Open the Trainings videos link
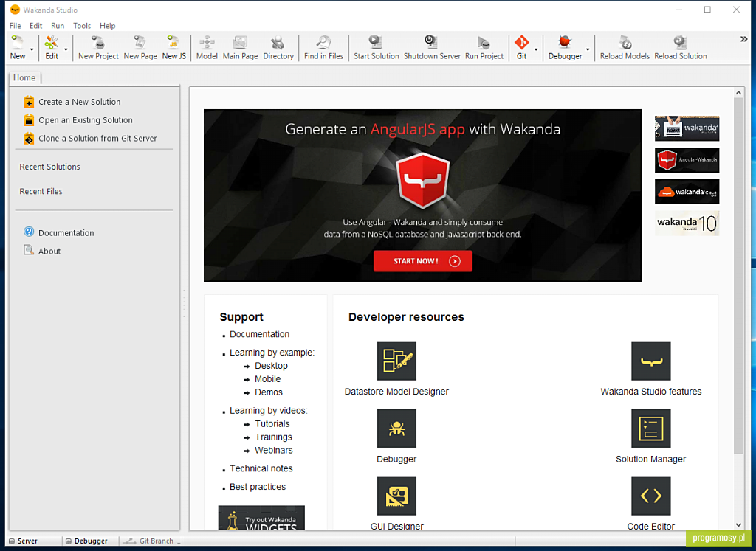 [273, 437]
